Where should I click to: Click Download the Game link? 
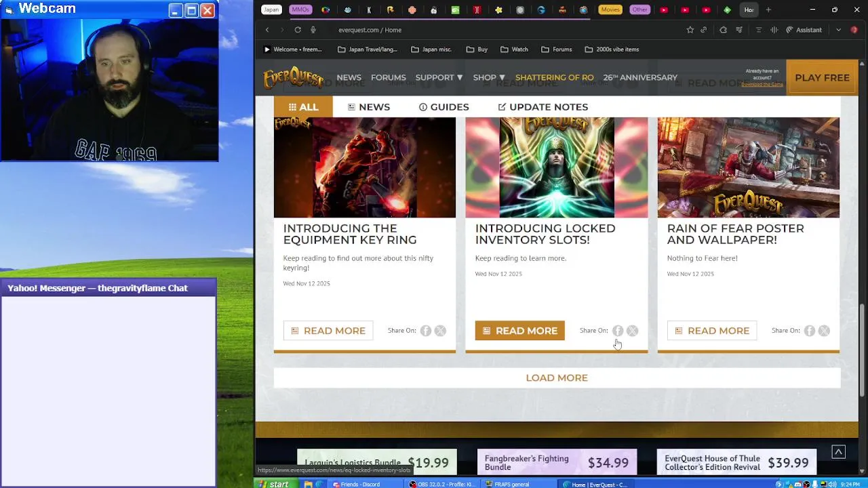coord(762,84)
